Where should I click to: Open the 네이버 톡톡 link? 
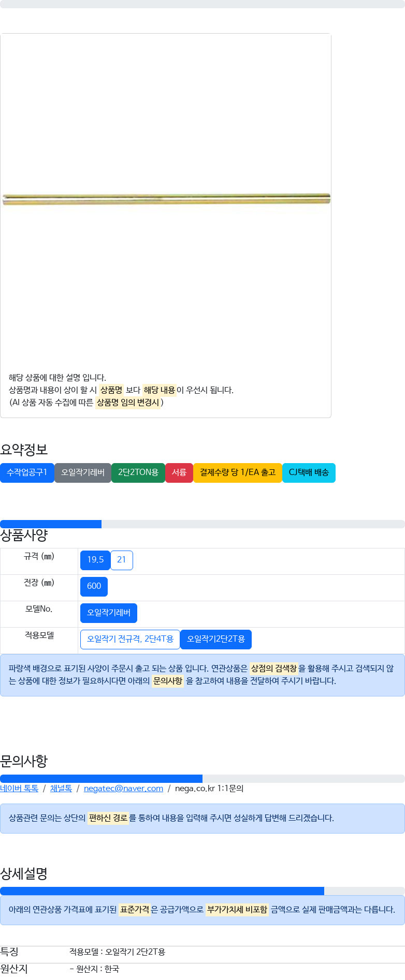(x=19, y=788)
